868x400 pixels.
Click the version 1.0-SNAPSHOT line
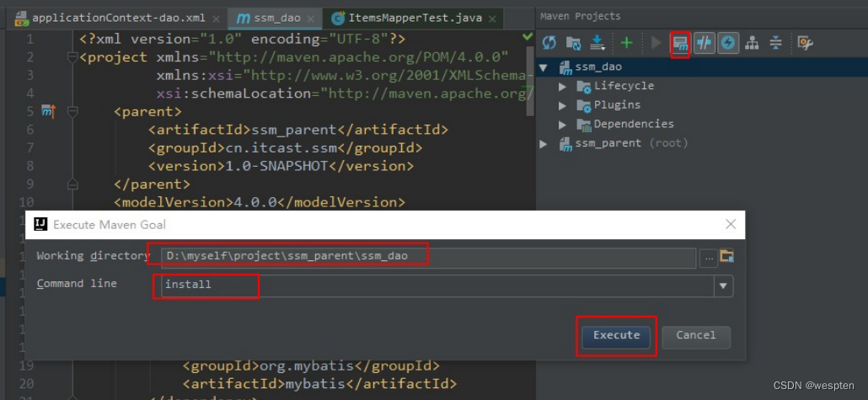click(281, 166)
